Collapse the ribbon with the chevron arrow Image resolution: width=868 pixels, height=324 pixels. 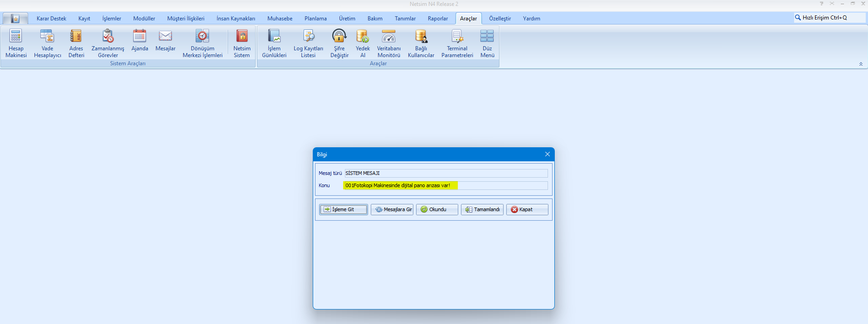tap(861, 64)
